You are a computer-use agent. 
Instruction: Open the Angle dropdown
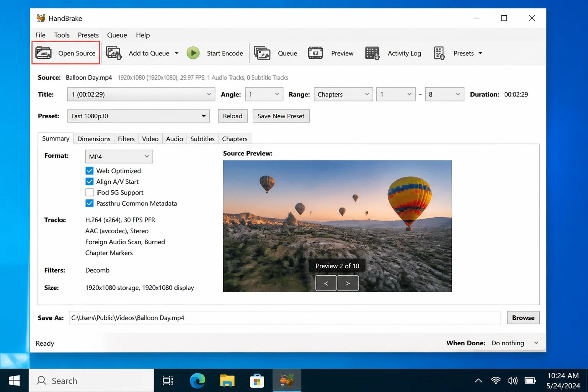click(264, 94)
